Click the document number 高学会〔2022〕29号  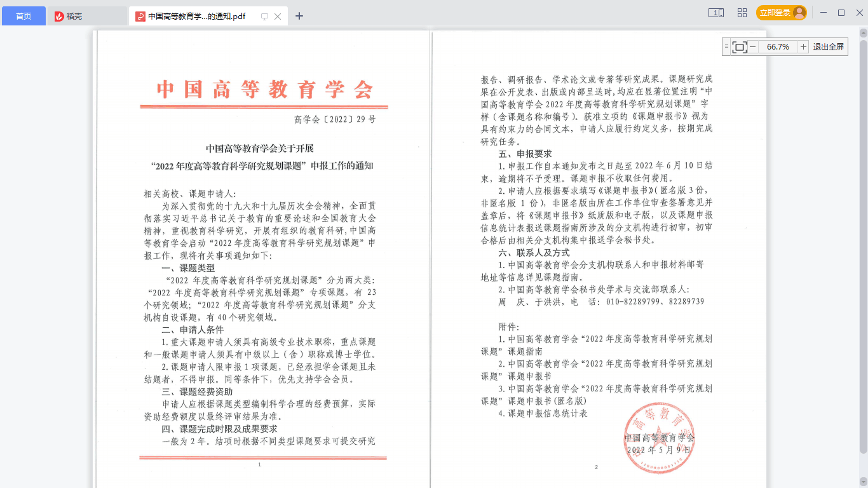pyautogui.click(x=335, y=119)
